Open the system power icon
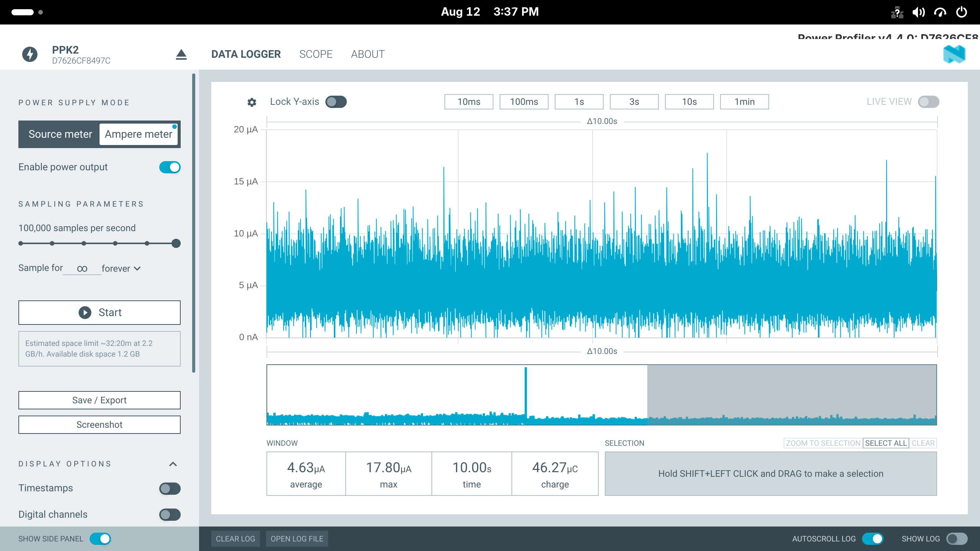 [x=962, y=12]
